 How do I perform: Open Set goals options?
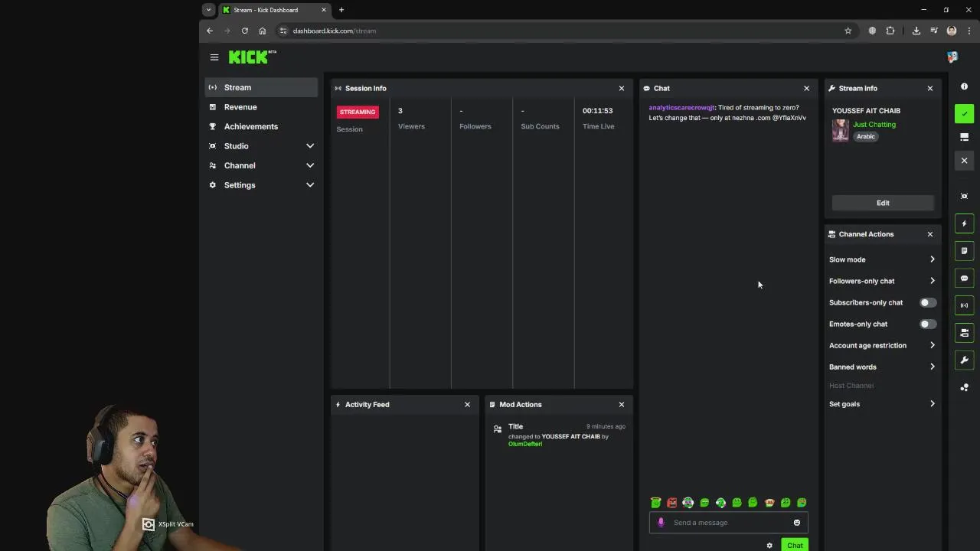[882, 404]
